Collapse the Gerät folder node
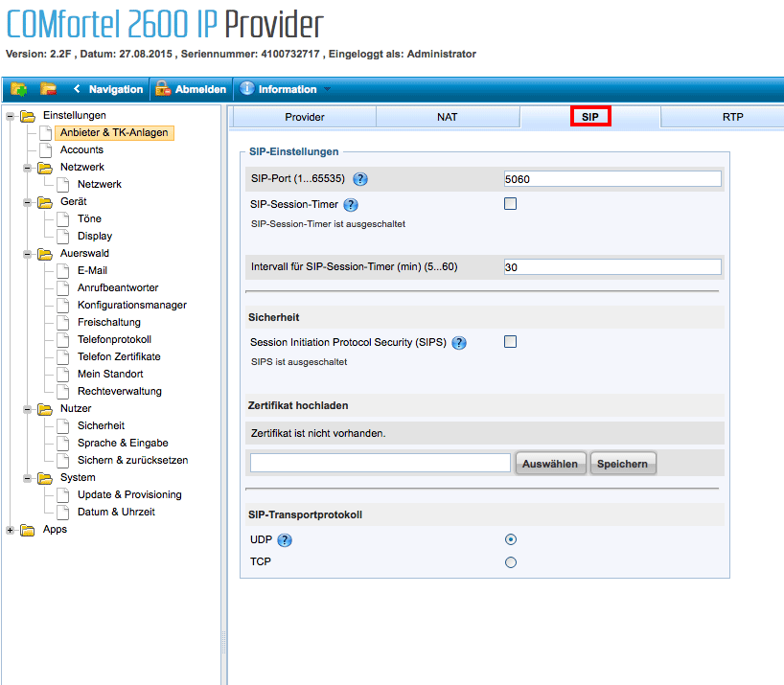 click(x=28, y=202)
